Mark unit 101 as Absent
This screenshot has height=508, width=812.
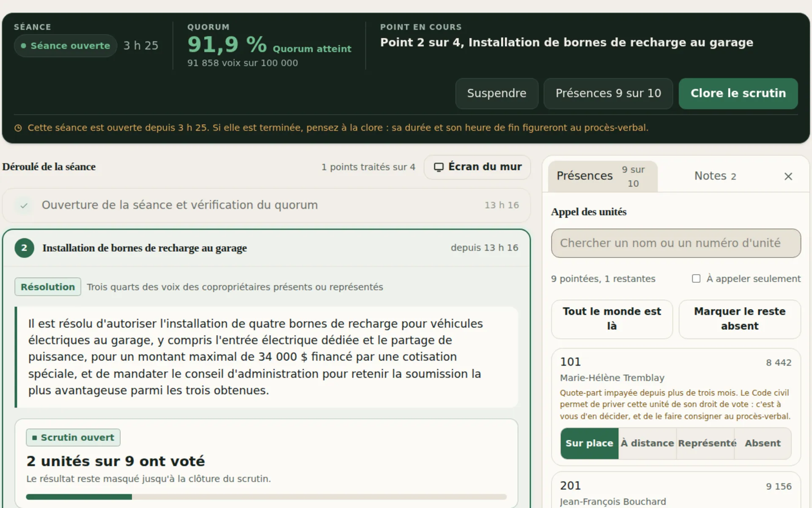[763, 443]
